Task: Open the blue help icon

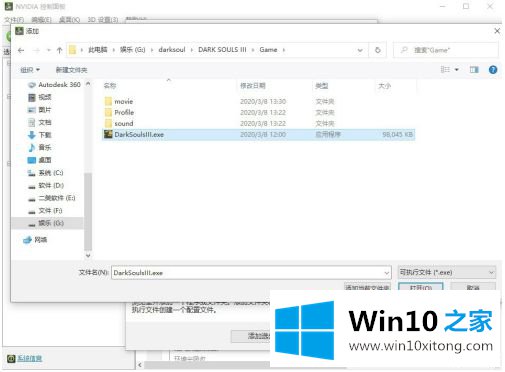Action: click(493, 69)
